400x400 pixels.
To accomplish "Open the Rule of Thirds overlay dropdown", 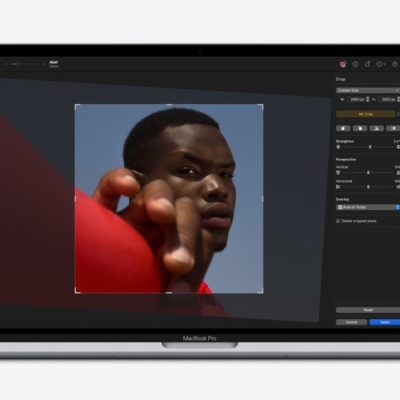I will [x=368, y=207].
